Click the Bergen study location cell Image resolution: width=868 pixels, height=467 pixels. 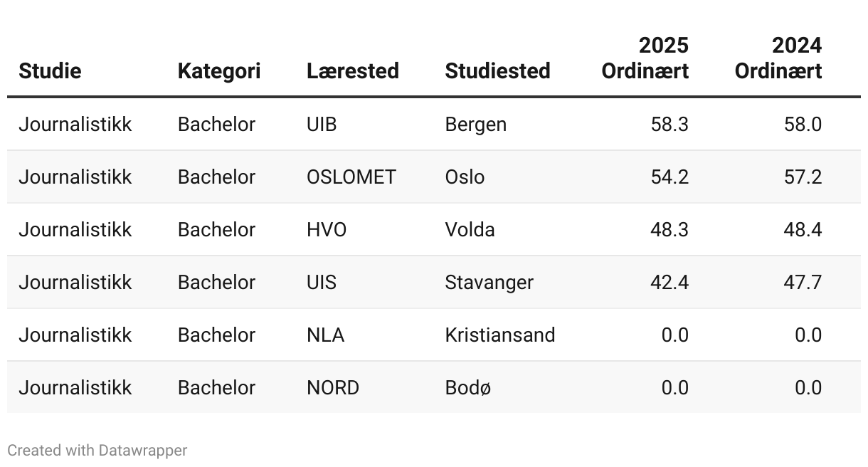pyautogui.click(x=475, y=124)
